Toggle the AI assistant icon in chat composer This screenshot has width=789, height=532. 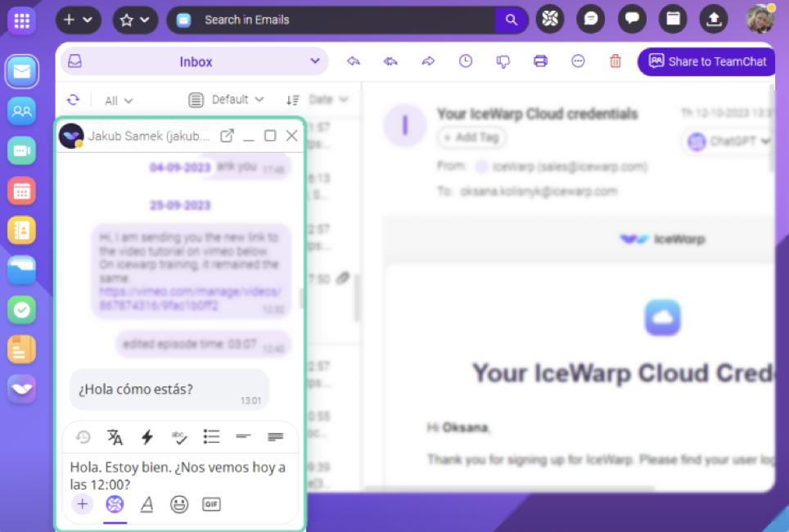click(115, 504)
